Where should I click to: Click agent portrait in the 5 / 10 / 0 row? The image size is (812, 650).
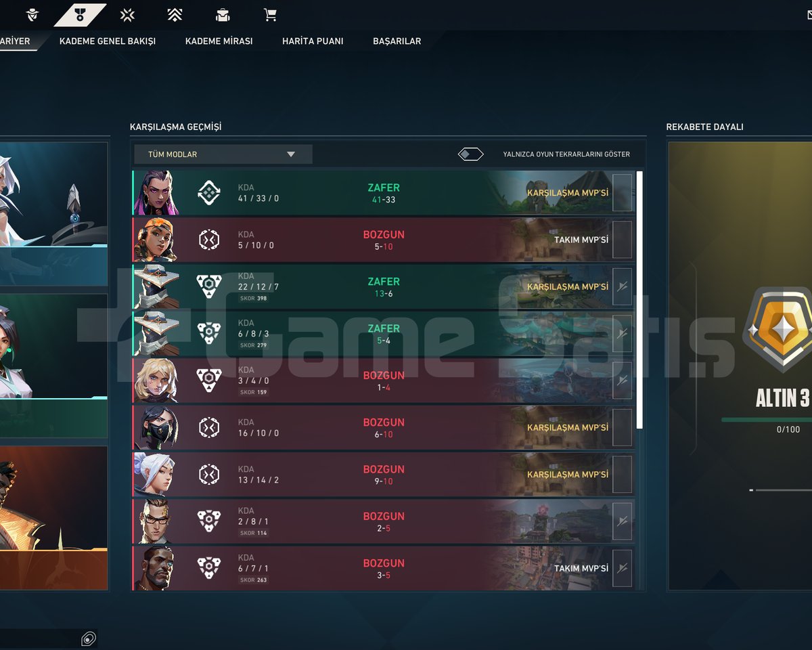click(x=156, y=240)
